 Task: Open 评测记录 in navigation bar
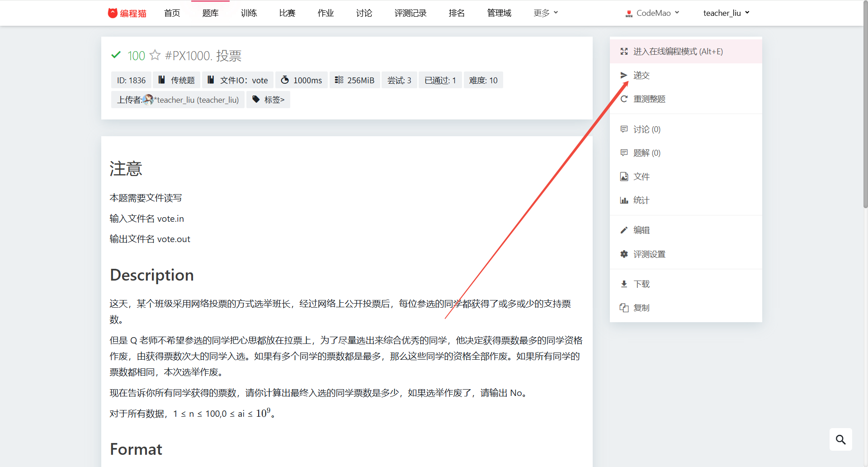click(x=410, y=13)
